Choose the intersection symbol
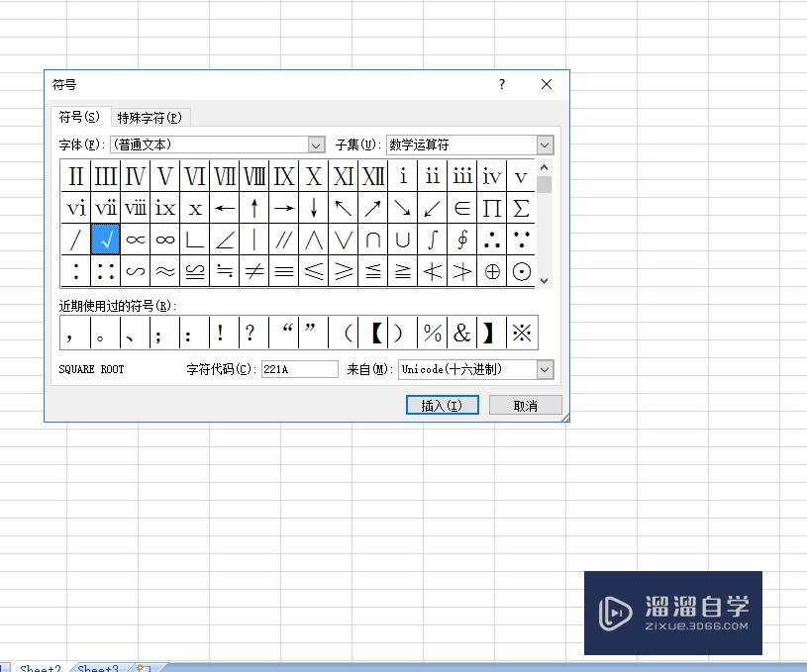 coord(373,240)
